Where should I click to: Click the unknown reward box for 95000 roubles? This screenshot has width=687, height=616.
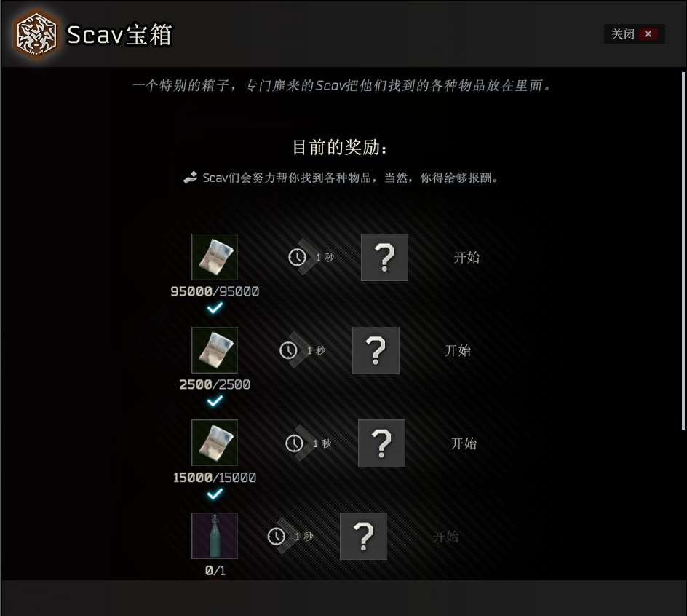point(385,257)
